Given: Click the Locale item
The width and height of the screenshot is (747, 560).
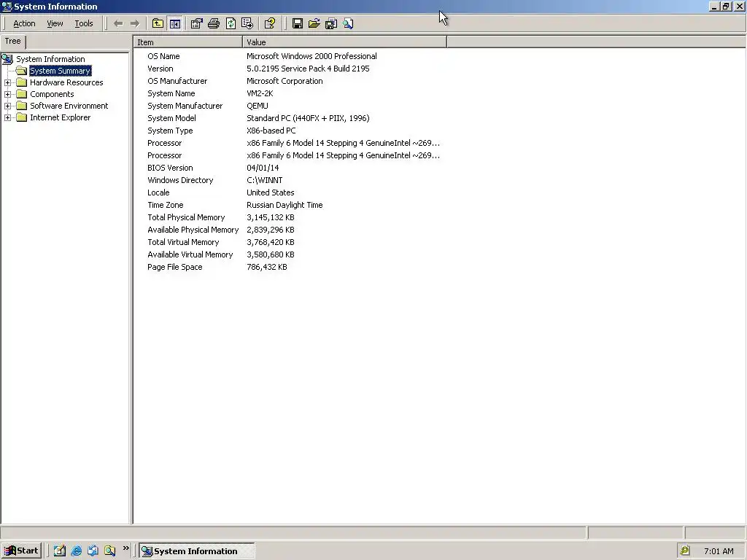Looking at the screenshot, I should pos(158,192).
